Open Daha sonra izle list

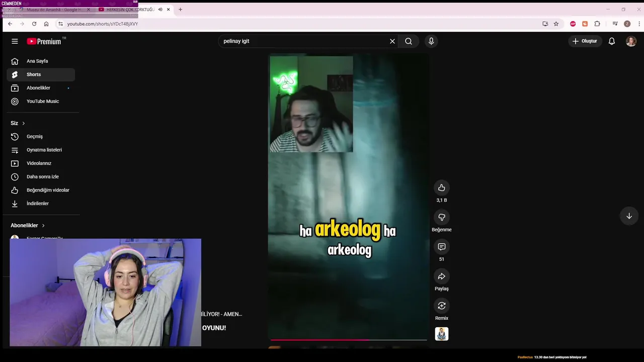click(41, 176)
